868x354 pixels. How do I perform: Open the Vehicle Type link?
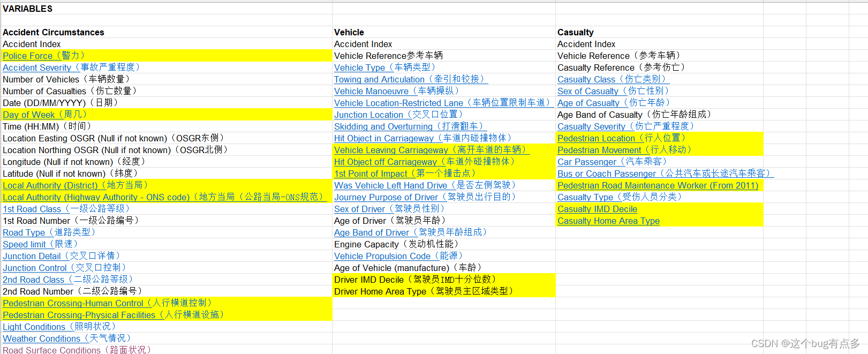pos(385,67)
